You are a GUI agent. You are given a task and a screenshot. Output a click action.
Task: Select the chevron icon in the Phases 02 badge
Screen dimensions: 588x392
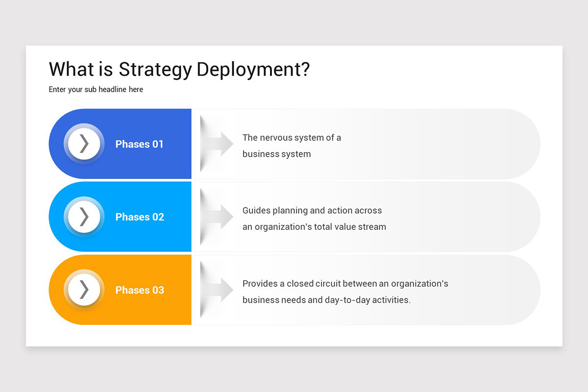(x=85, y=217)
